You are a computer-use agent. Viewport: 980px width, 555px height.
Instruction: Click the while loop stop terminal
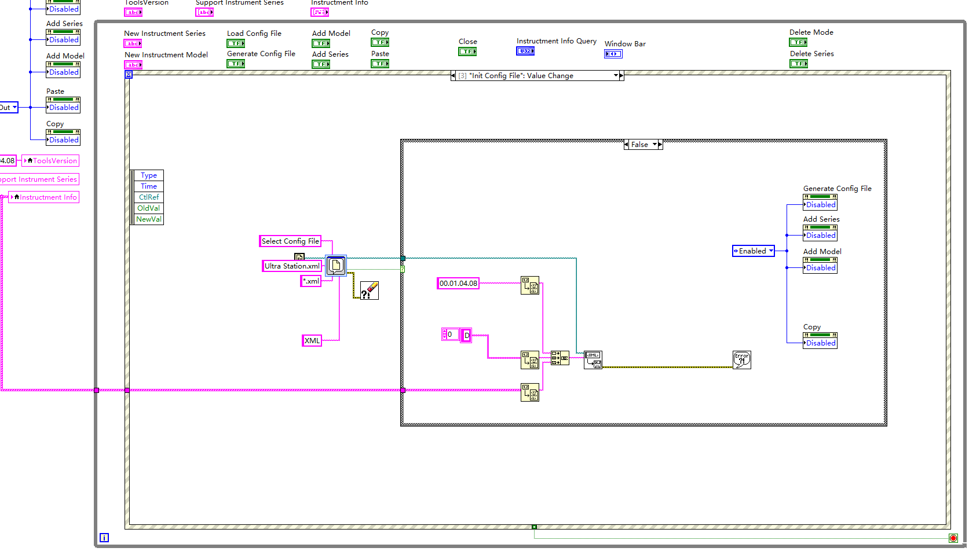tap(953, 538)
